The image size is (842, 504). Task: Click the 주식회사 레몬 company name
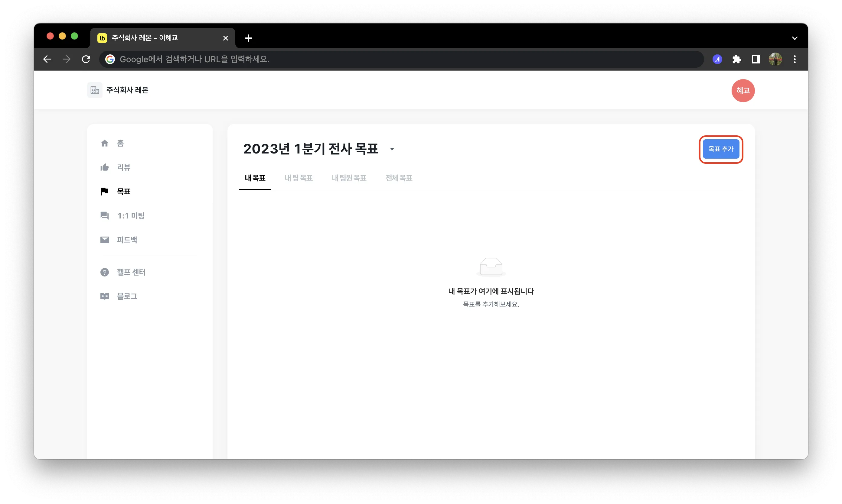pyautogui.click(x=127, y=90)
